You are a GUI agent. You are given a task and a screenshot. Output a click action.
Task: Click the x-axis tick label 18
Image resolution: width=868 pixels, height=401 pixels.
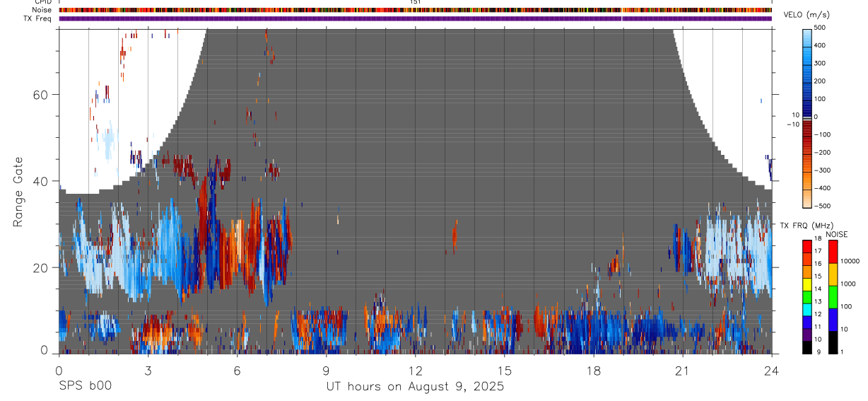click(593, 370)
